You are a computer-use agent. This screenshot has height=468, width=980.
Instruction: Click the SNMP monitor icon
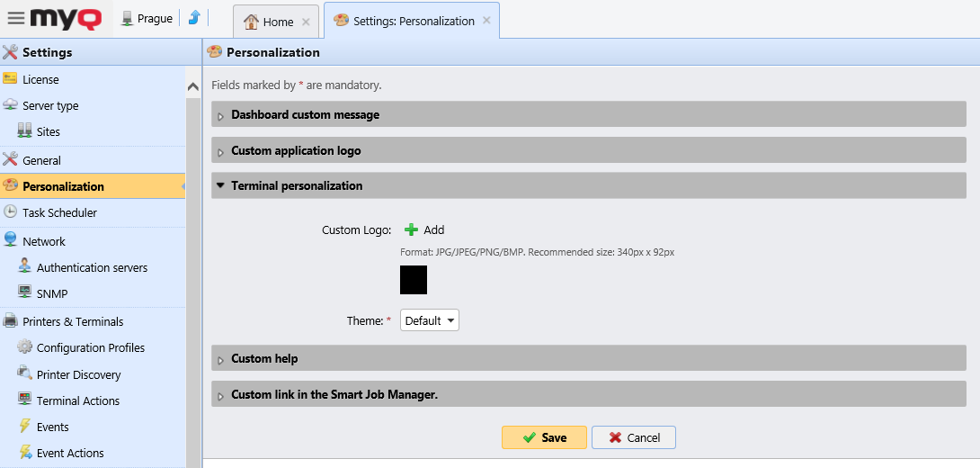tap(24, 292)
